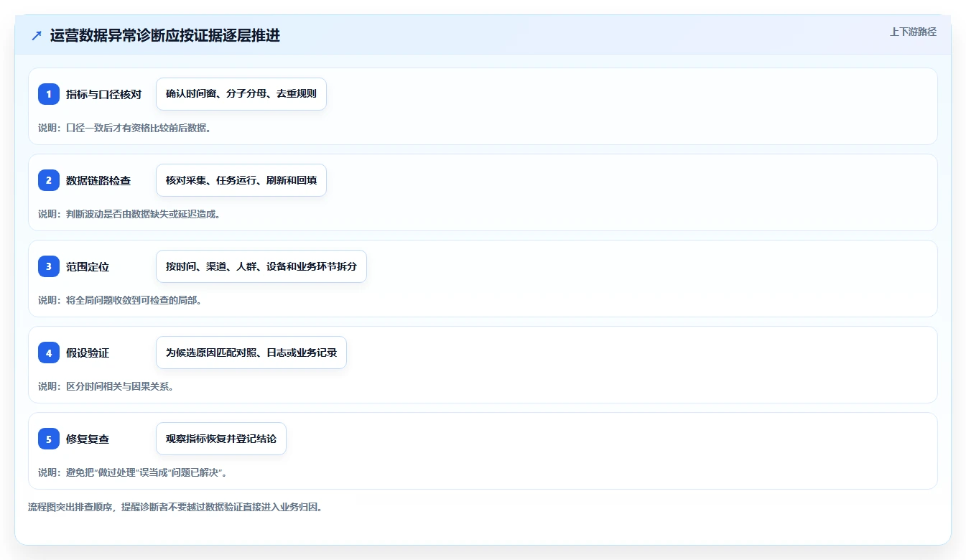The image size is (966, 560).
Task: Click the 按时间、渠道、人群、设备和业务环节拆分 chip
Action: (261, 266)
